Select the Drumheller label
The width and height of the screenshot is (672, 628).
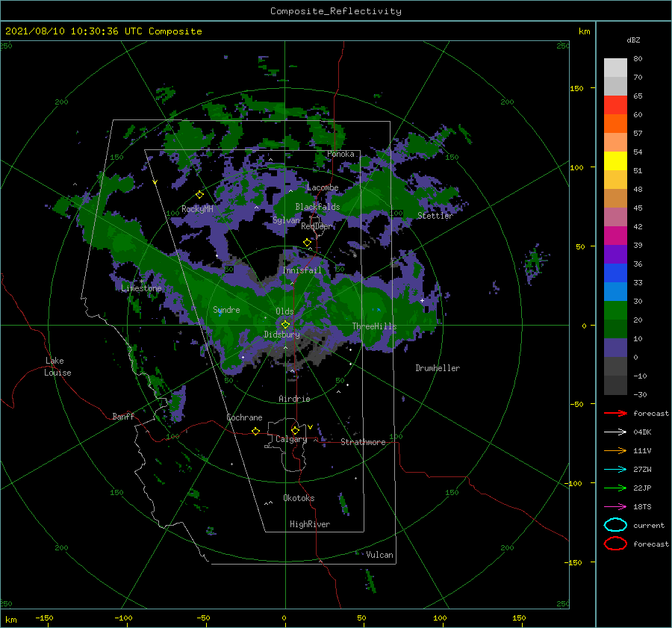tap(438, 368)
